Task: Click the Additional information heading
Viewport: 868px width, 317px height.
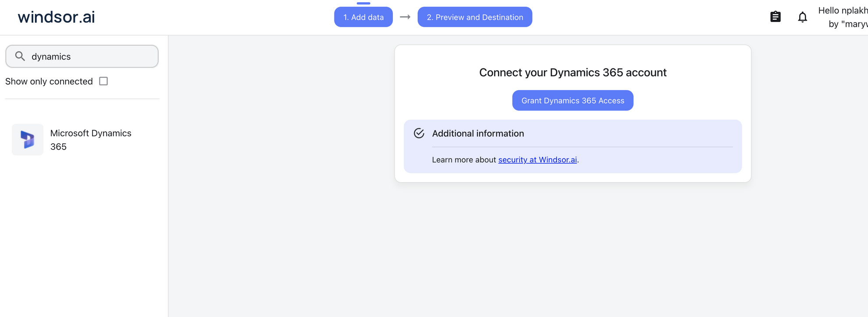Action: point(478,134)
